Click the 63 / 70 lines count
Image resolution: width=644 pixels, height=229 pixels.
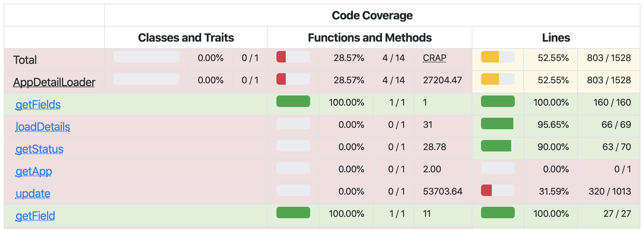click(x=617, y=147)
